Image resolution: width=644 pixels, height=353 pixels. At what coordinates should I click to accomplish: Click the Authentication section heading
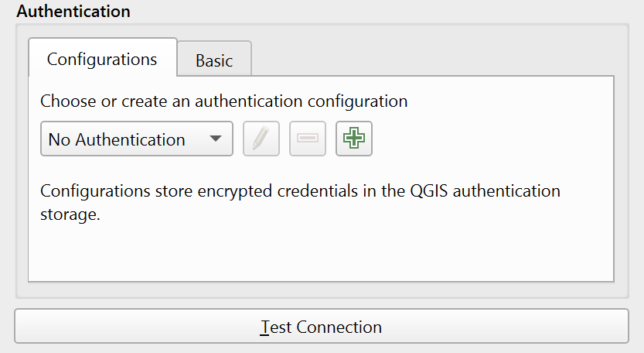[x=73, y=12]
